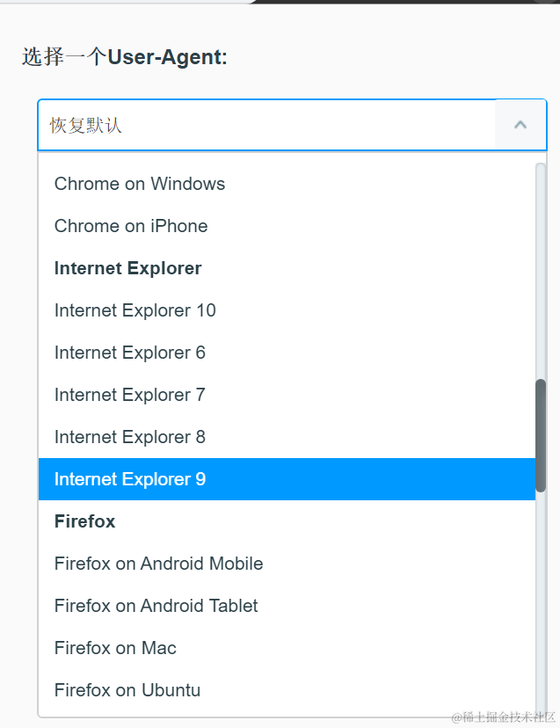
Task: Collapse the User-Agent dropdown arrow
Action: point(520,125)
